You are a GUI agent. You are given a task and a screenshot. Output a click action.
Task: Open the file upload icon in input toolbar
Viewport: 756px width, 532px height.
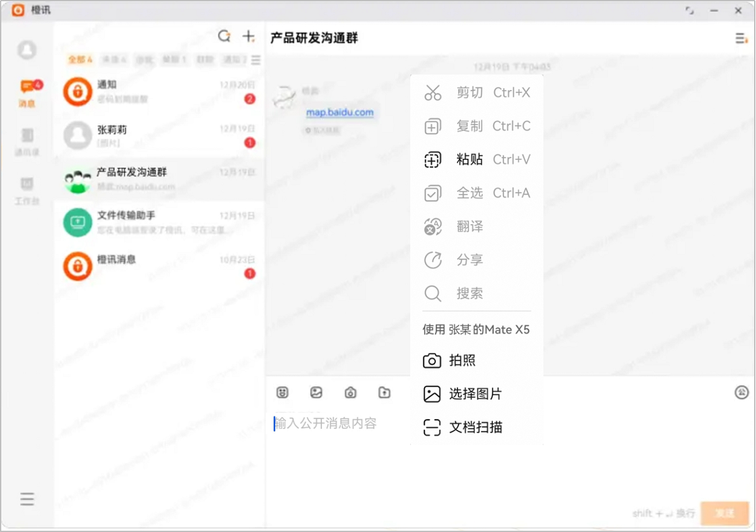pos(386,392)
